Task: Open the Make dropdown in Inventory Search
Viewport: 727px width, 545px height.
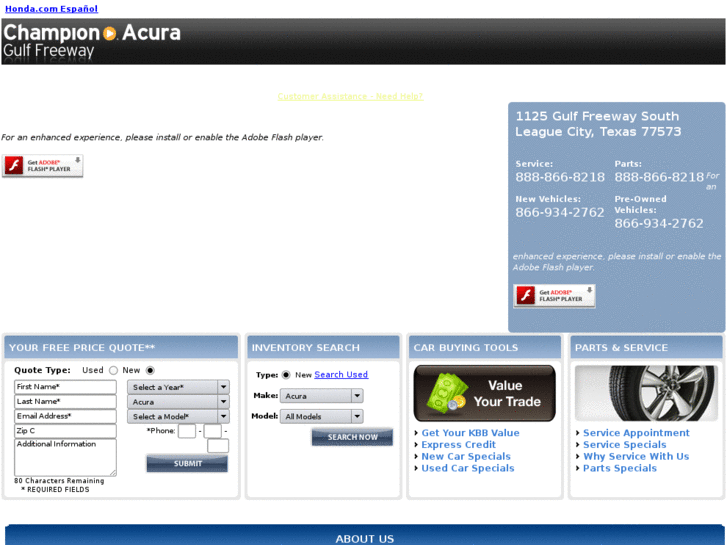Action: click(322, 396)
